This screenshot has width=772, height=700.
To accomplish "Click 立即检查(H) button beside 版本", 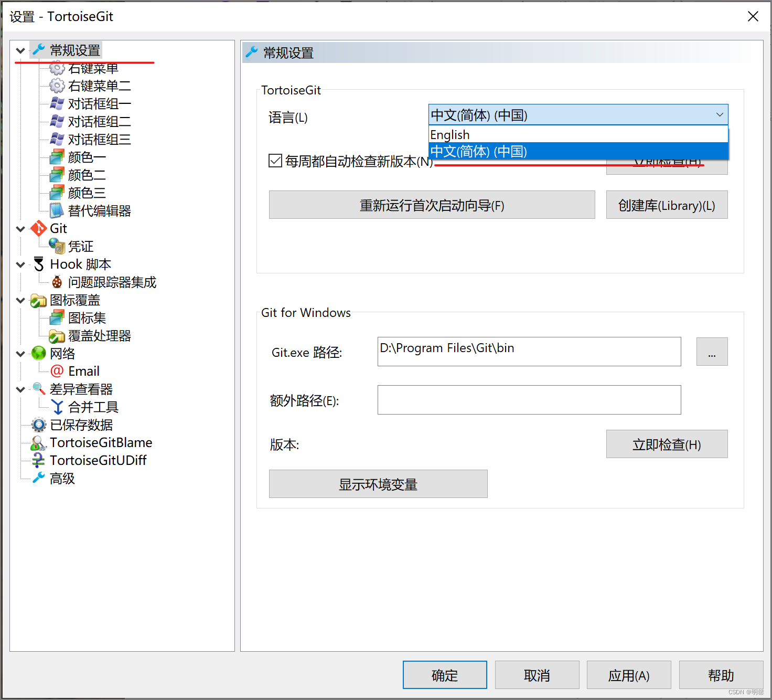I will 667,444.
